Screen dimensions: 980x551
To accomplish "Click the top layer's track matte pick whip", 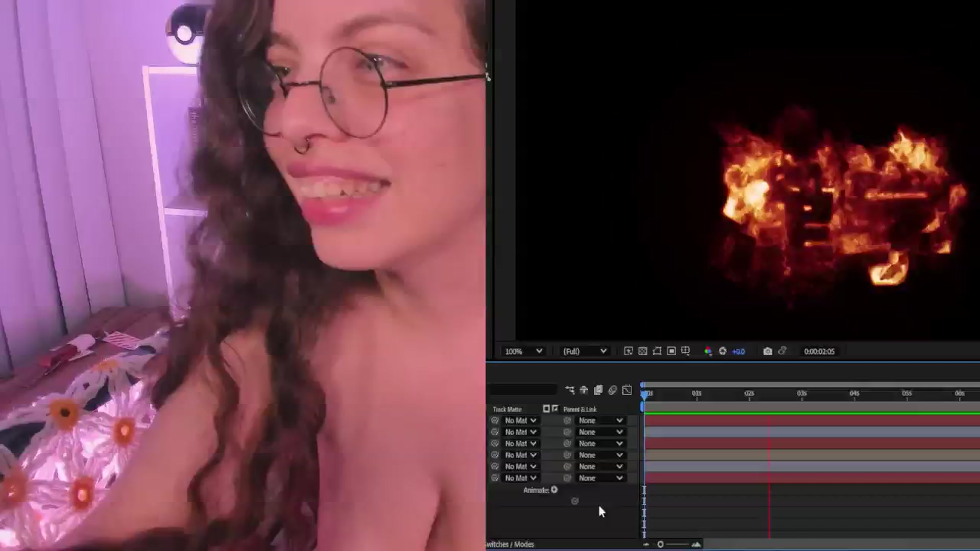I will (x=495, y=420).
